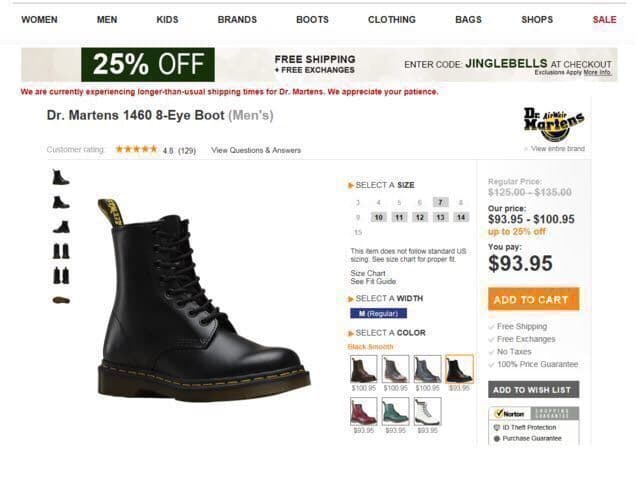The width and height of the screenshot is (640, 497).
Task: Open the SALE menu item
Action: tap(604, 20)
